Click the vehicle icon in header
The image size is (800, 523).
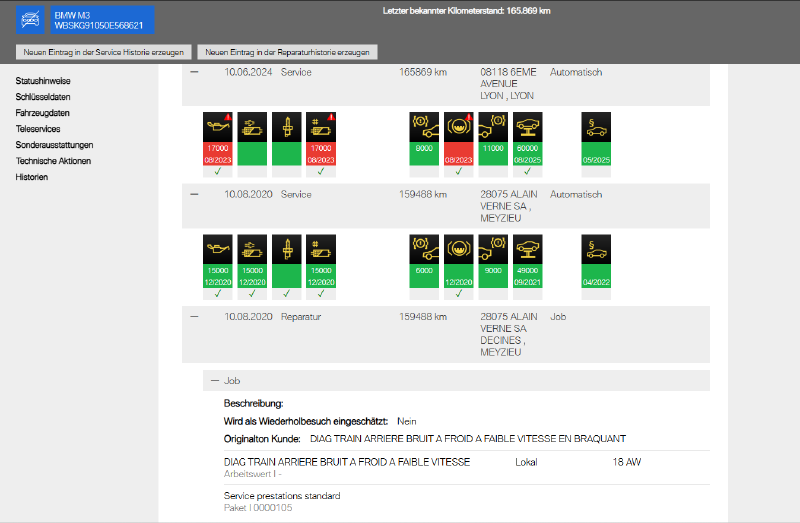point(30,20)
